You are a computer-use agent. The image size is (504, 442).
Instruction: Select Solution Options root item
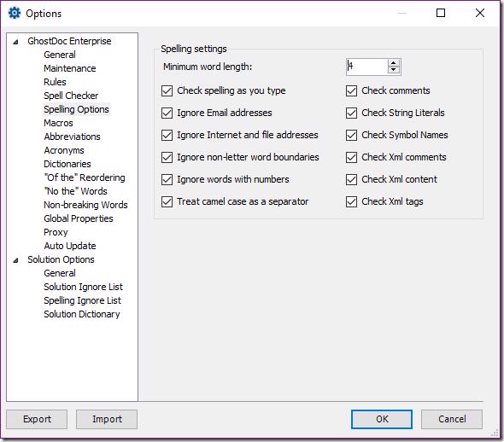tap(61, 259)
